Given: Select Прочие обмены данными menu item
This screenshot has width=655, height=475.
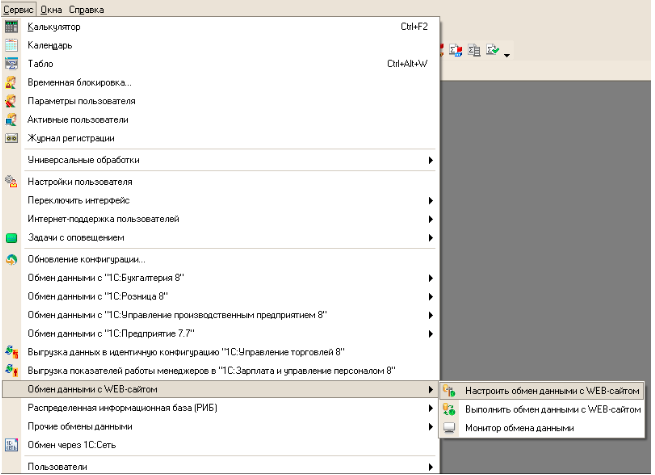Looking at the screenshot, I should pos(221,427).
